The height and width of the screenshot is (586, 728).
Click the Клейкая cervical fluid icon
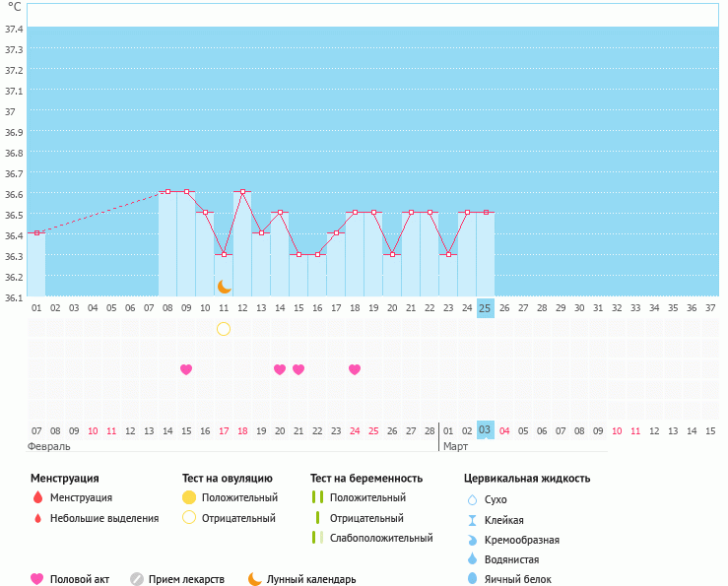(472, 520)
